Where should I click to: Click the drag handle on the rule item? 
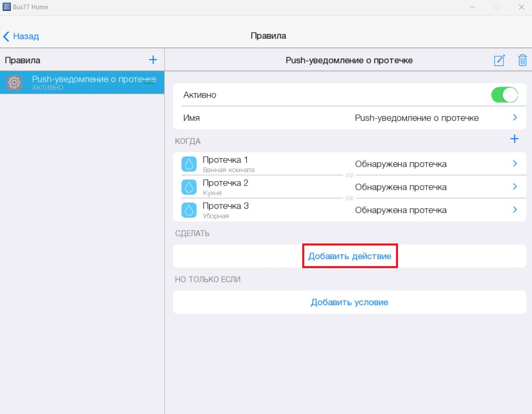coord(149,83)
